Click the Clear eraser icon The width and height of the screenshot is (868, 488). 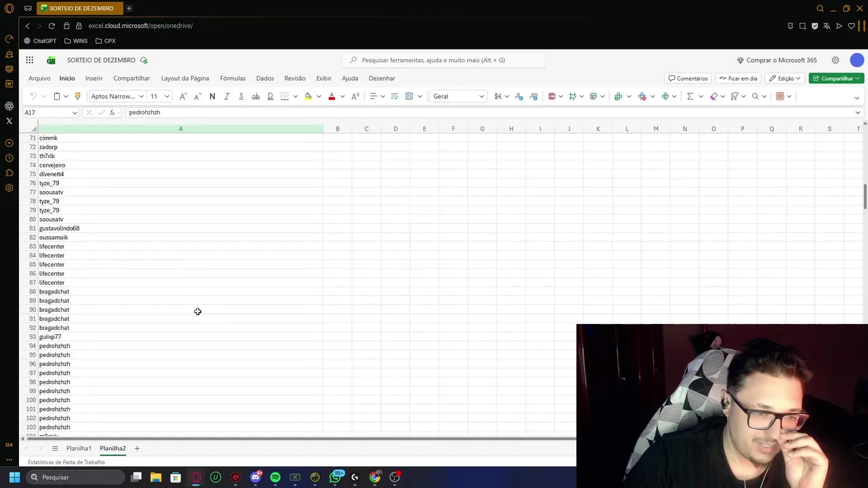pyautogui.click(x=713, y=96)
